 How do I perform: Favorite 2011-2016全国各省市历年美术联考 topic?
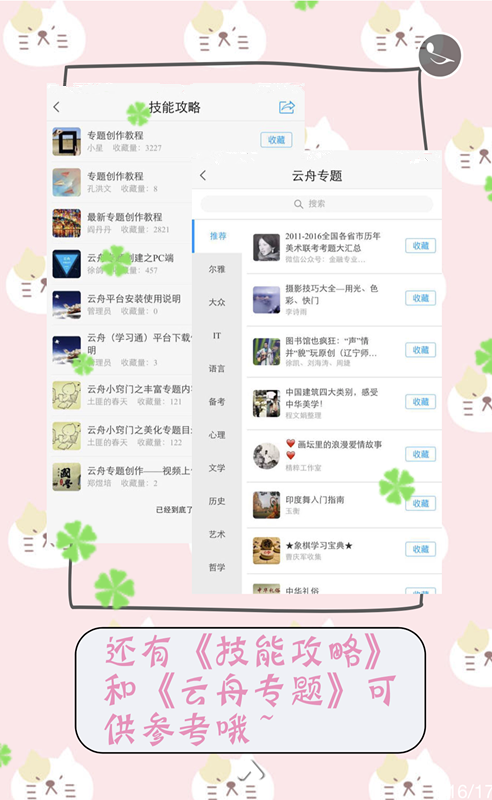coord(421,245)
